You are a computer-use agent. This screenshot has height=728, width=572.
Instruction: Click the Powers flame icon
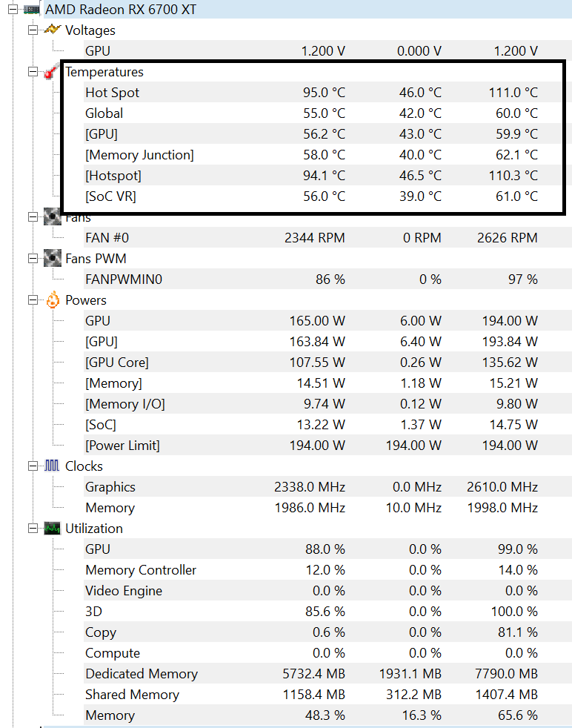(x=52, y=300)
